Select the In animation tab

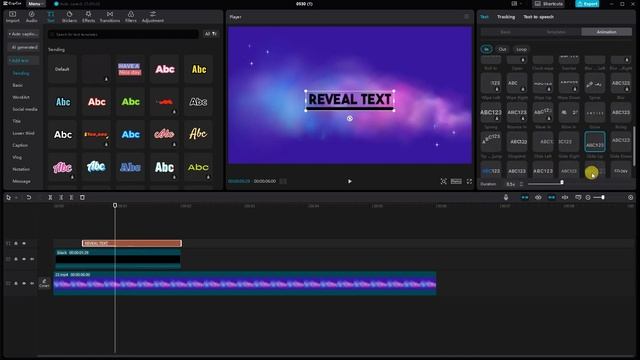pyautogui.click(x=486, y=49)
